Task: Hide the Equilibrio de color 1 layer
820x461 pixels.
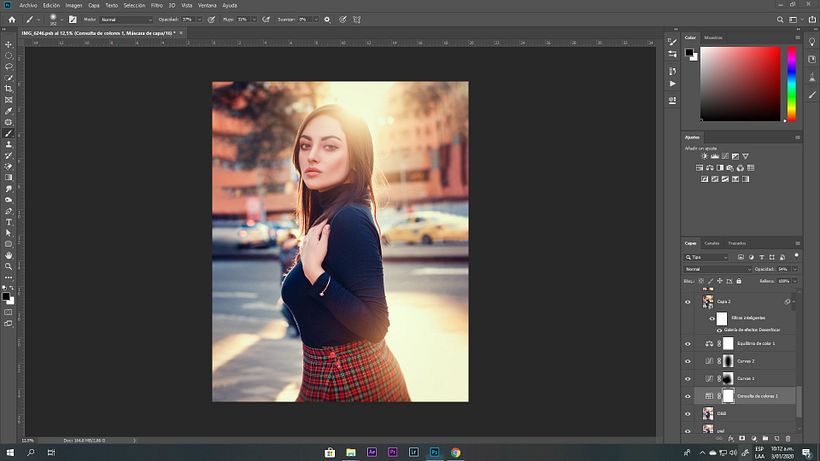Action: 688,344
